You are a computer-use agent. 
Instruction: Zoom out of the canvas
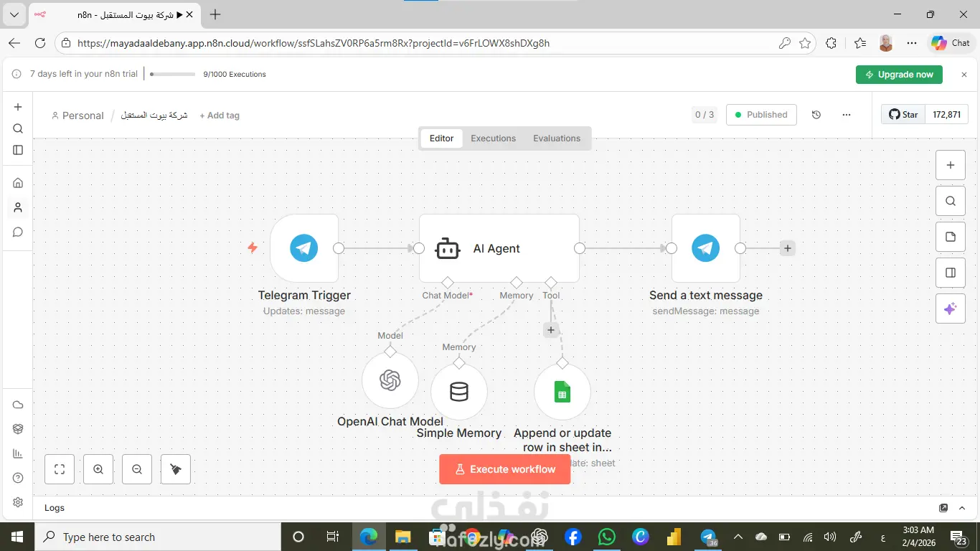pyautogui.click(x=137, y=469)
